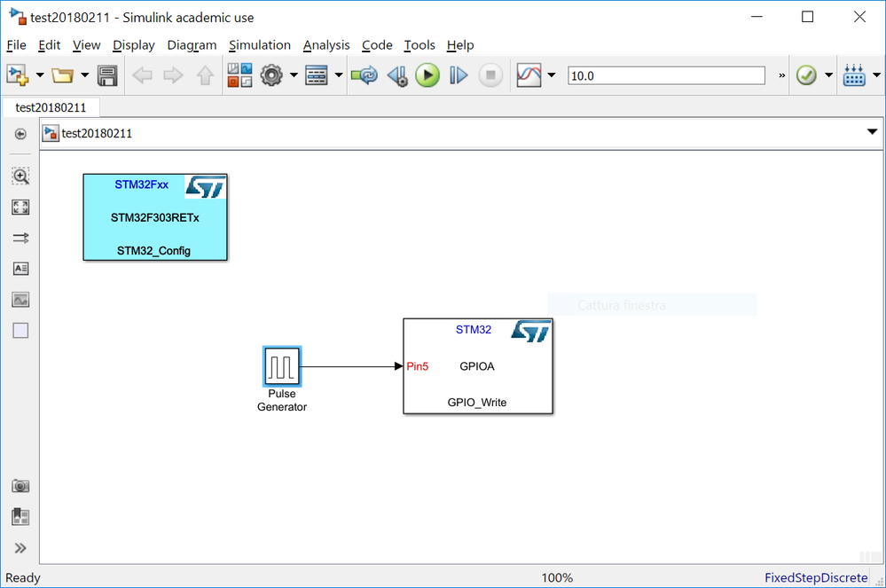Expand the Model Advisor dropdown arrow

[x=829, y=75]
